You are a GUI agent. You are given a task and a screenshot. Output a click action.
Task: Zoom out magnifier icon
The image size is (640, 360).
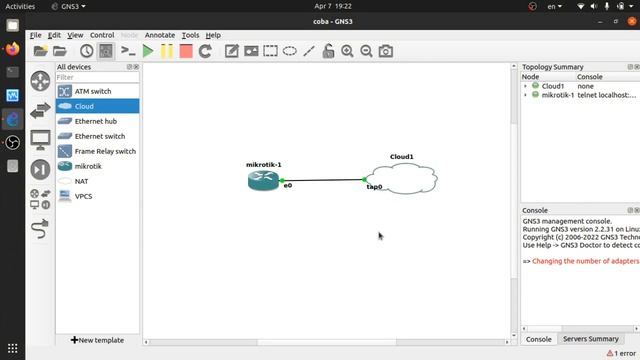tap(367, 51)
